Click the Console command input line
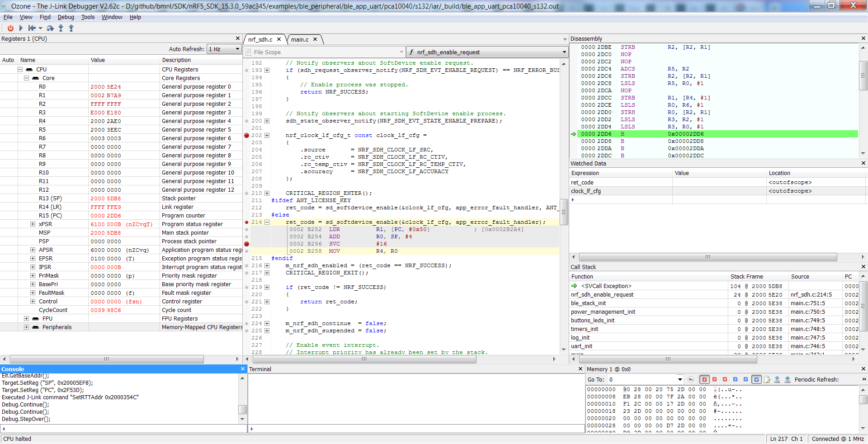Screen dimensions: 868x444 tap(123, 429)
